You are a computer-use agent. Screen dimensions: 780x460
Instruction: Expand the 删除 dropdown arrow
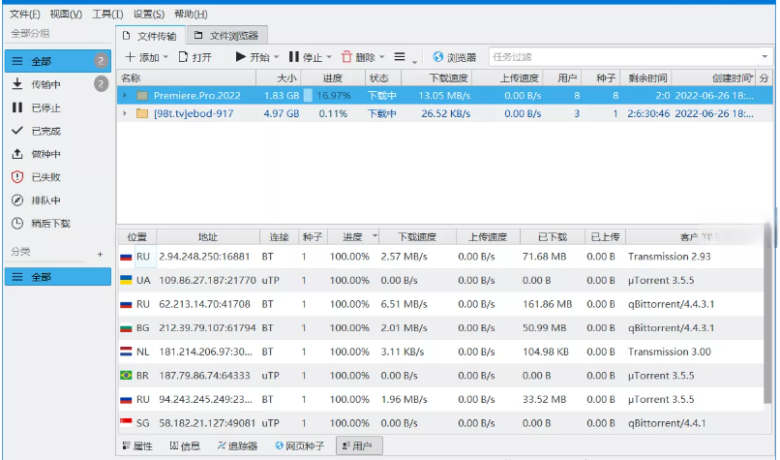click(382, 58)
